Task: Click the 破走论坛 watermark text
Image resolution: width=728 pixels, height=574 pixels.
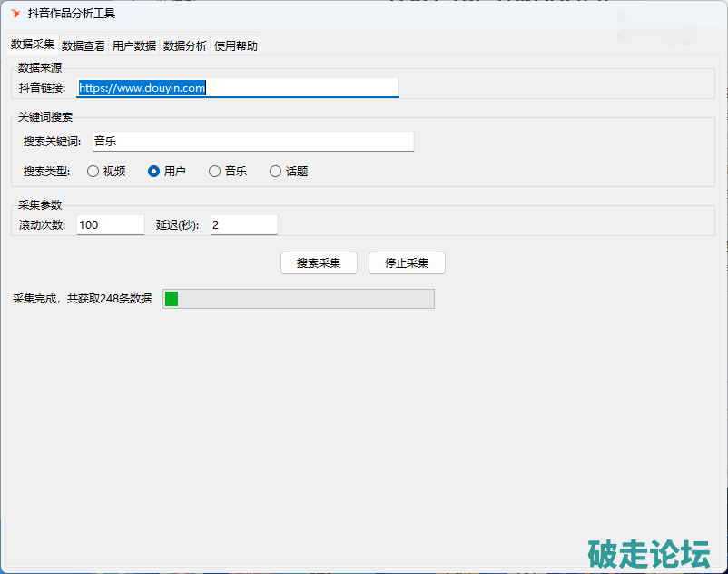Action: click(x=648, y=551)
